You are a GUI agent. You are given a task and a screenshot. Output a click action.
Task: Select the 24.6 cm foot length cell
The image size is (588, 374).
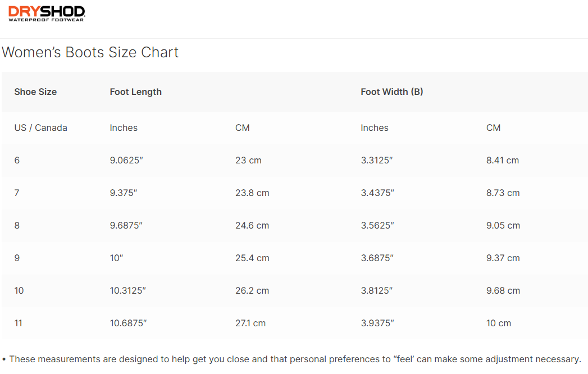(x=252, y=225)
